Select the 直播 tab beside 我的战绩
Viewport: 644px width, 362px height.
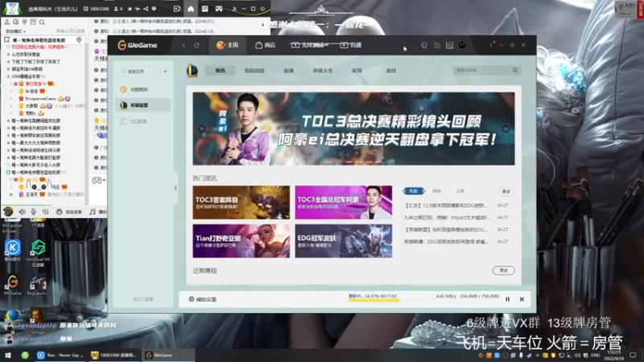click(x=288, y=71)
